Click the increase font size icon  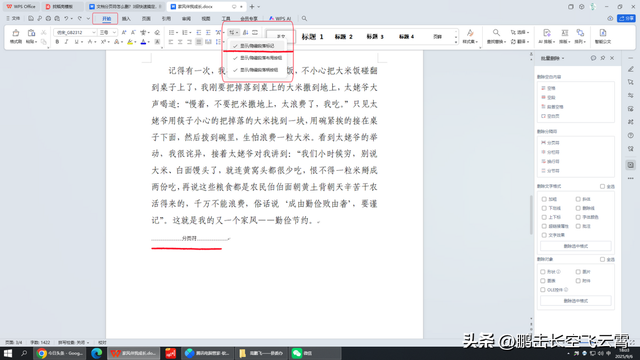[124, 32]
